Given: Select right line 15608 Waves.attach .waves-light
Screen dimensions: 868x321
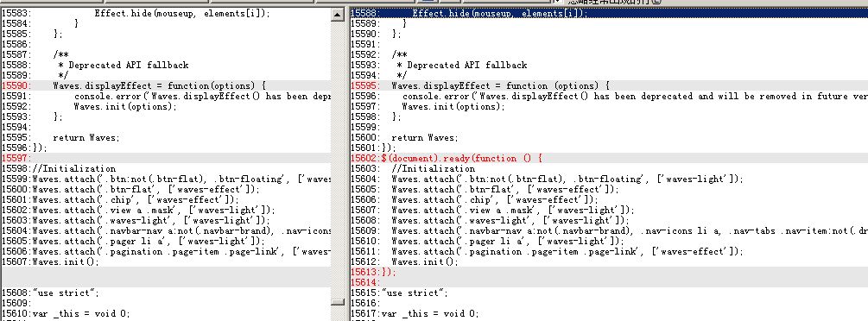Looking at the screenshot, I should pyautogui.click(x=609, y=221).
